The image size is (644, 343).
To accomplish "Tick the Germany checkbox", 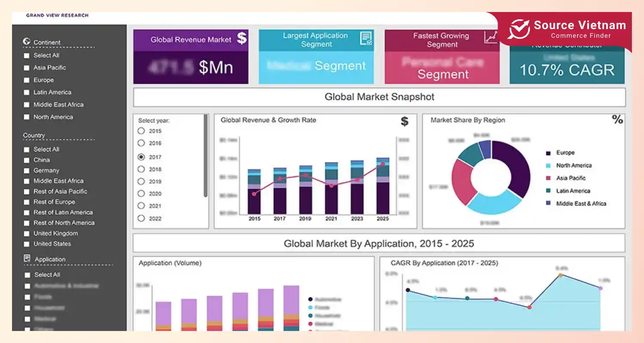I will (x=27, y=171).
